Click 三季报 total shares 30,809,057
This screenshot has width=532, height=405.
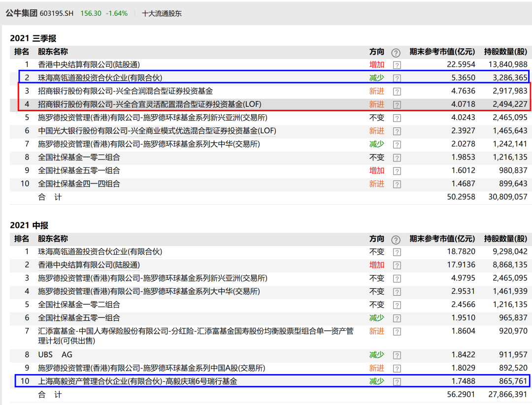[508, 197]
